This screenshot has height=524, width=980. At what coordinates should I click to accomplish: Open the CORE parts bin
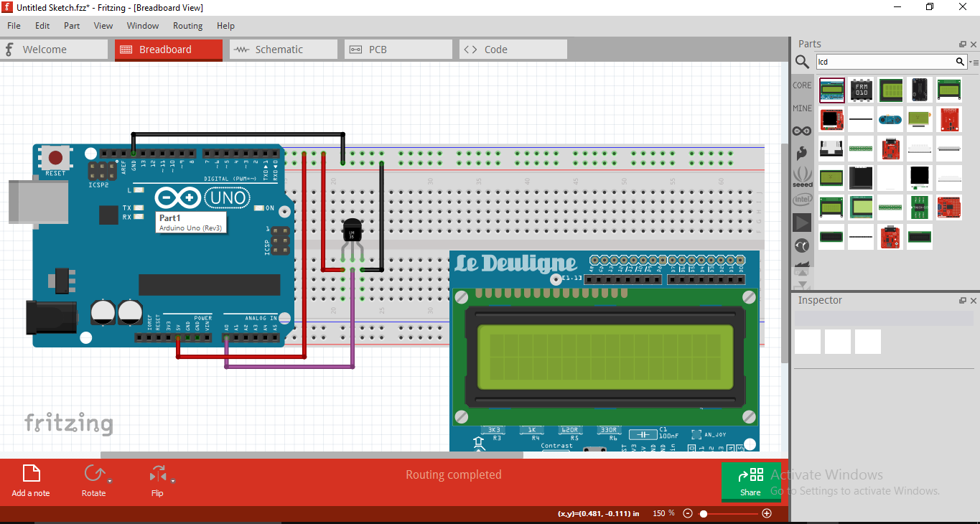coord(802,85)
